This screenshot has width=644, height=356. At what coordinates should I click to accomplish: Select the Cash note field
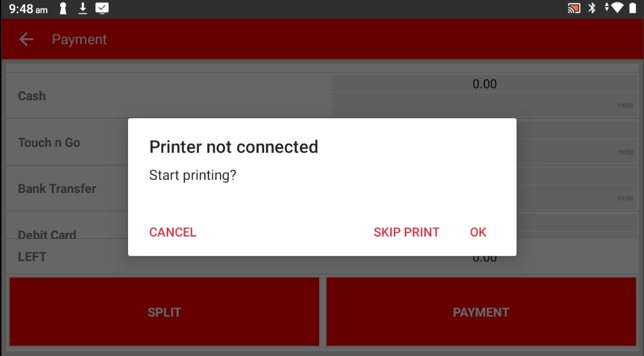click(485, 105)
